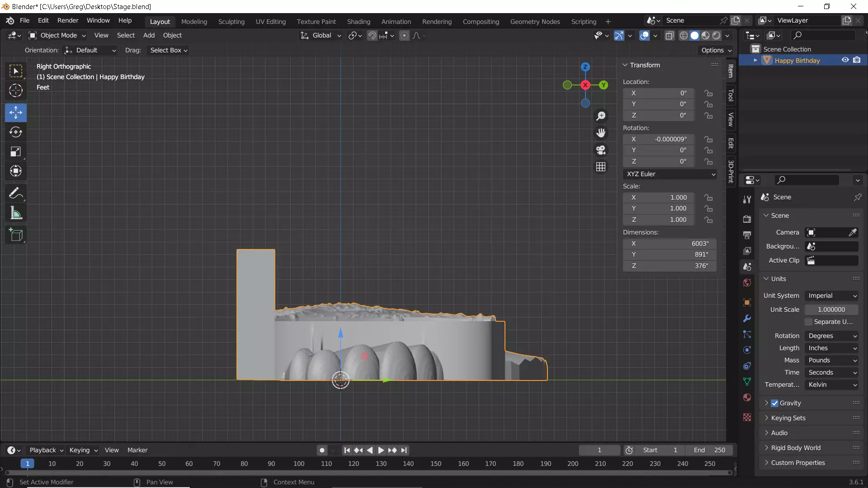The width and height of the screenshot is (868, 488).
Task: Pick the Measure tool
Action: tap(16, 213)
